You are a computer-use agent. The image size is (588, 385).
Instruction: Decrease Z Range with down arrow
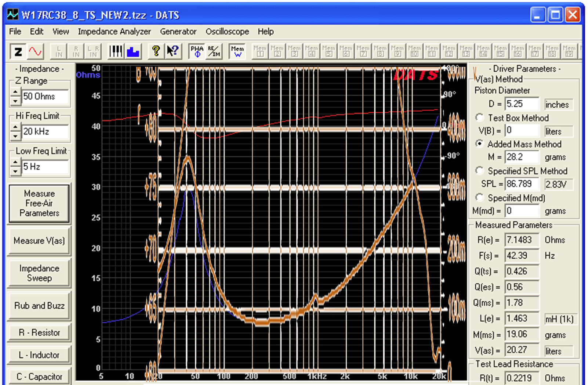tap(15, 100)
